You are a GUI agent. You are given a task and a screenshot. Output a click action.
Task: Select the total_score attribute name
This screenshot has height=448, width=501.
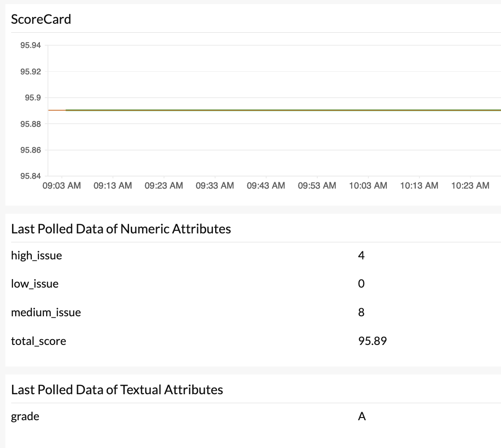[x=39, y=341]
